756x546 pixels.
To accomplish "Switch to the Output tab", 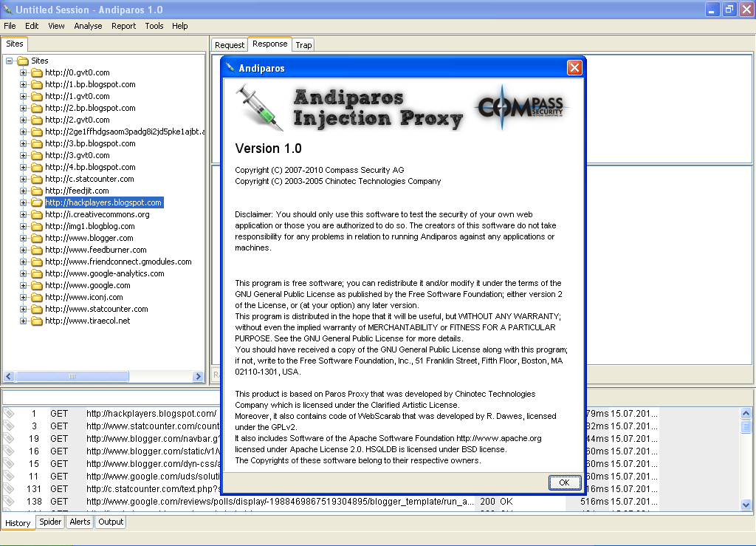I will [110, 522].
